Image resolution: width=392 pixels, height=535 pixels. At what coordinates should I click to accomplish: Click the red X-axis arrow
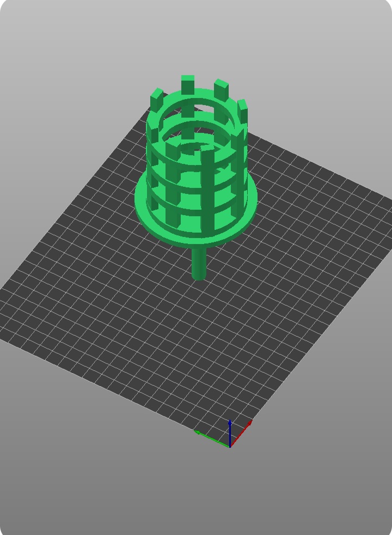pyautogui.click(x=241, y=433)
